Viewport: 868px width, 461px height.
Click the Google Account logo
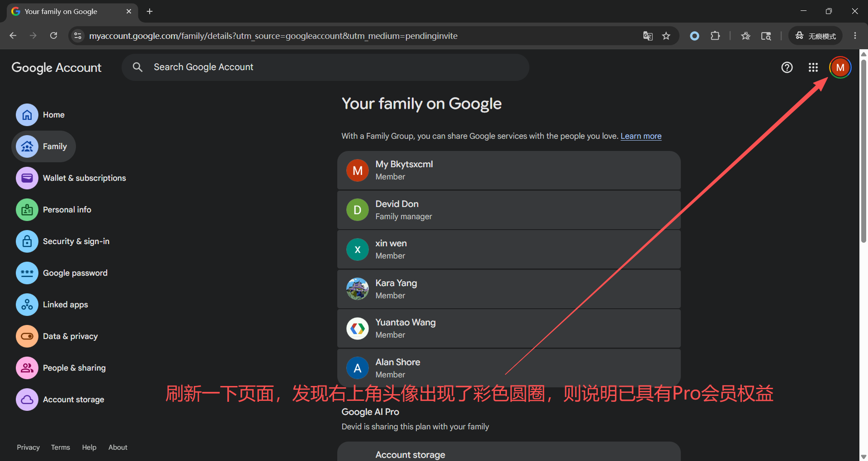tap(57, 67)
